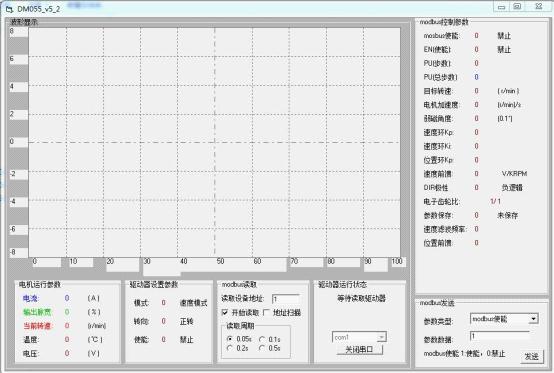Click the 发送 send button
554x373 pixels.
(532, 357)
